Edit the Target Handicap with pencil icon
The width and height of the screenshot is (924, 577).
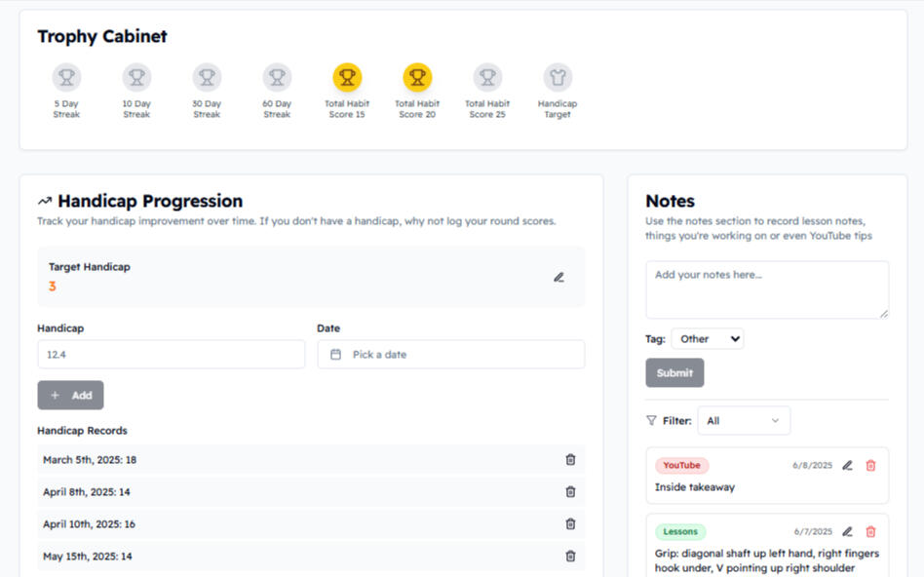[x=558, y=277]
